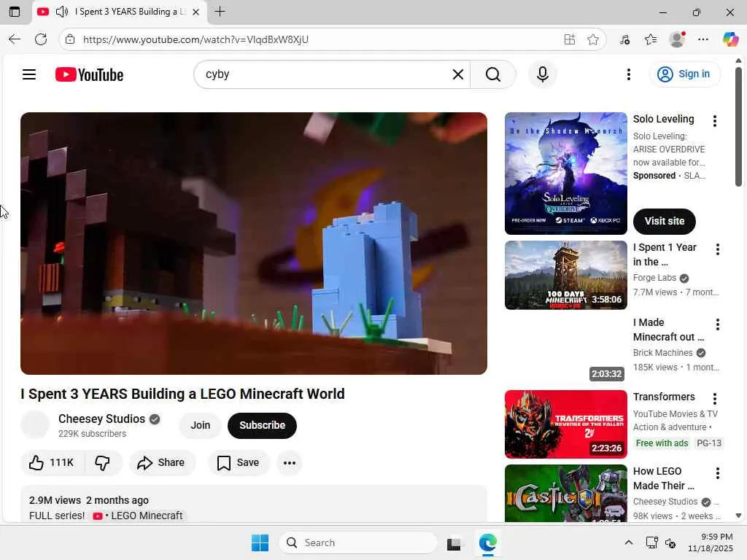Viewport: 747px width, 560px height.
Task: Open options for How LEGO Made video
Action: pos(717,472)
